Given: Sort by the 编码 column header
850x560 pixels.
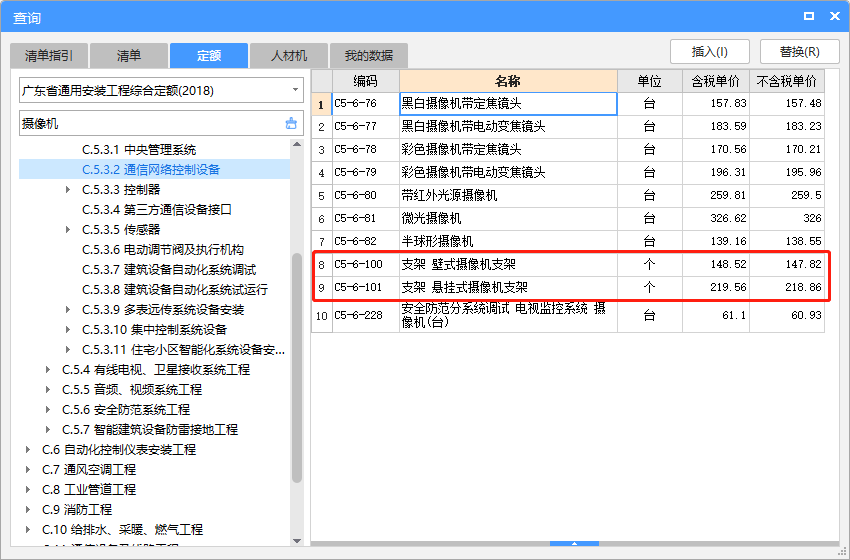Looking at the screenshot, I should click(x=366, y=81).
